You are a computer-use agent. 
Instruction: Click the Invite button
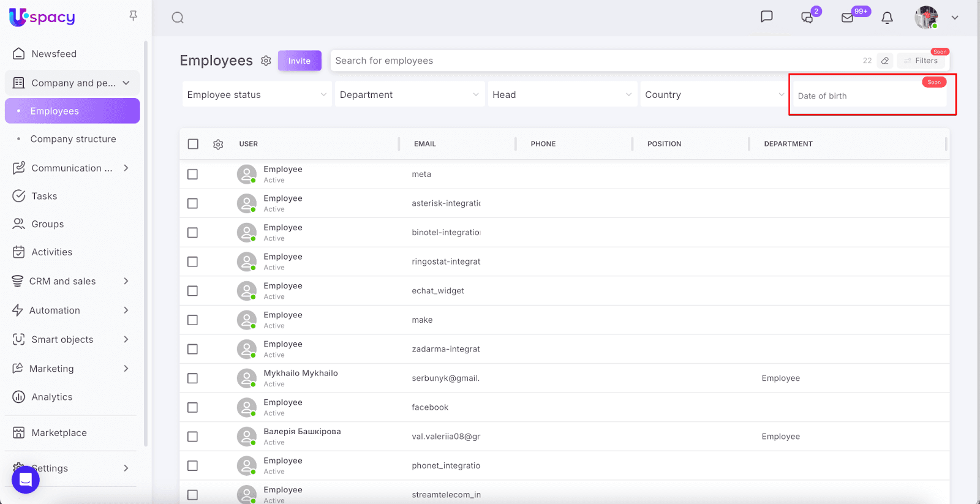[x=300, y=61]
